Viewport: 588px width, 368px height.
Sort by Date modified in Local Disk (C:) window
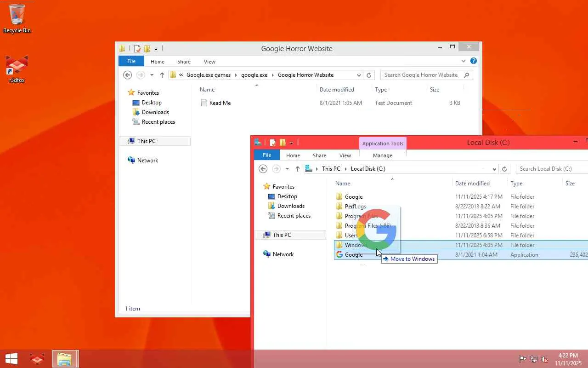472,184
